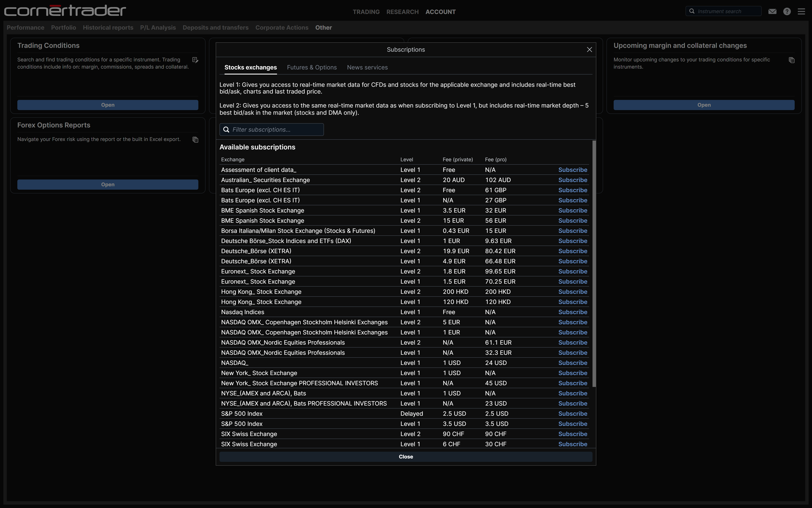
Task: Subscribe to Borsa Italiana/Milan Stock Exchange
Action: [572, 231]
